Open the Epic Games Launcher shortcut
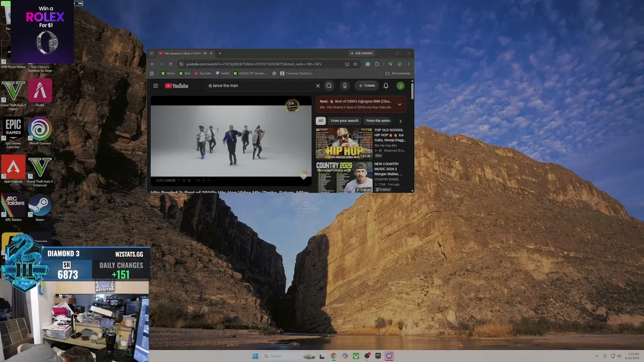The width and height of the screenshot is (644, 362). pyautogui.click(x=13, y=133)
